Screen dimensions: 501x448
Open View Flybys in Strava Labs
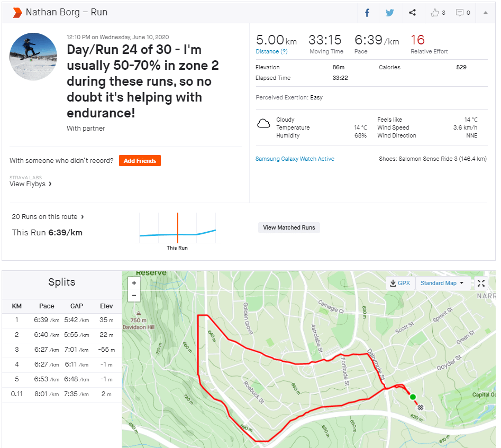point(31,184)
